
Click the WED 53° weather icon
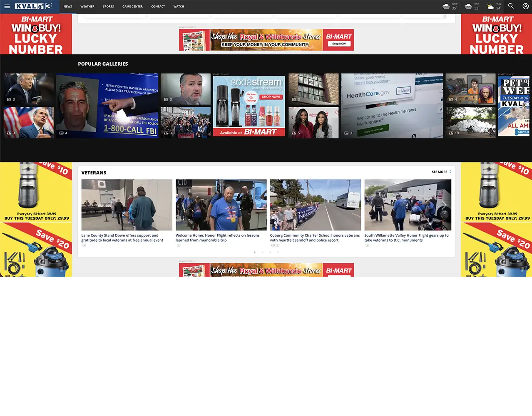click(x=468, y=6)
